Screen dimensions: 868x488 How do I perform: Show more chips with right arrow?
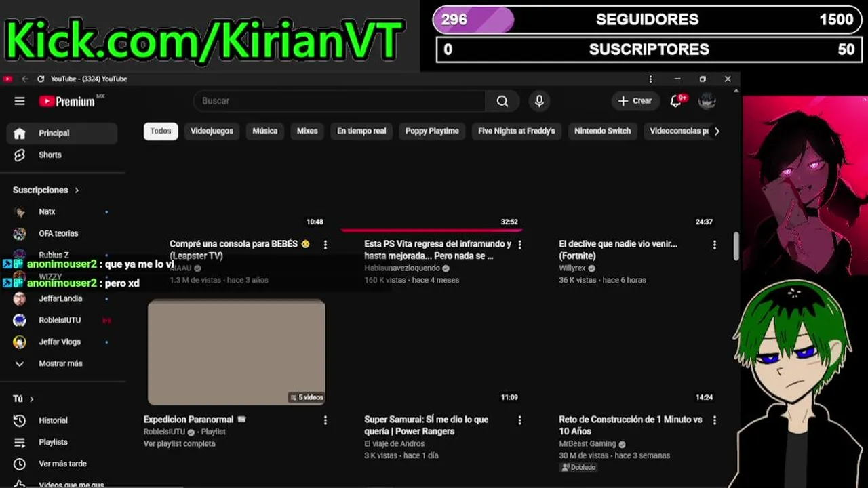coord(717,131)
